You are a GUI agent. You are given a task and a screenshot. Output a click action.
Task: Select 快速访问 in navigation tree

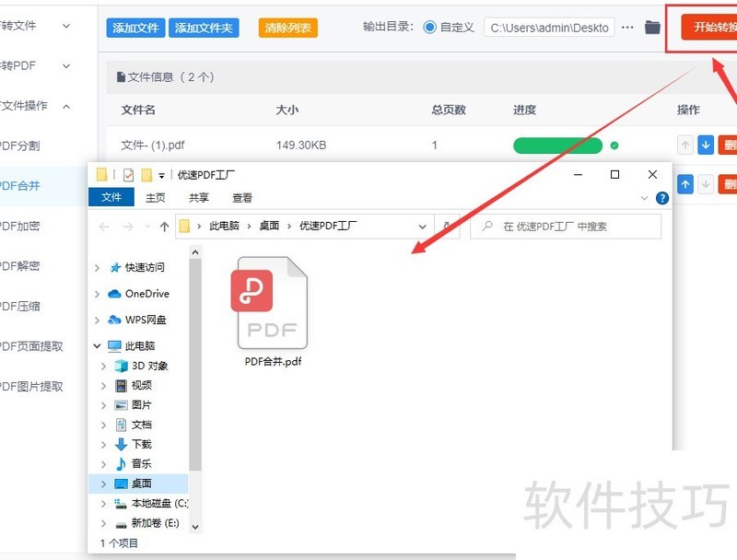coord(145,267)
